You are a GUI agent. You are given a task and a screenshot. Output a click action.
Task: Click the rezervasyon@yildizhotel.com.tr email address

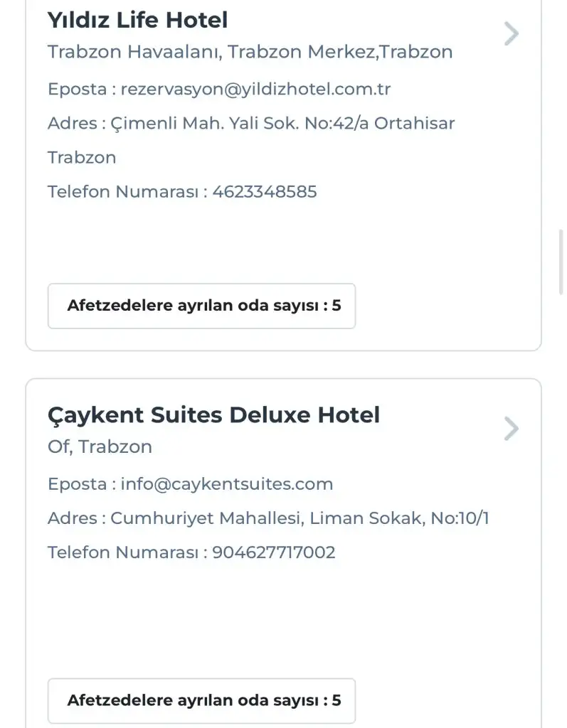pos(255,89)
